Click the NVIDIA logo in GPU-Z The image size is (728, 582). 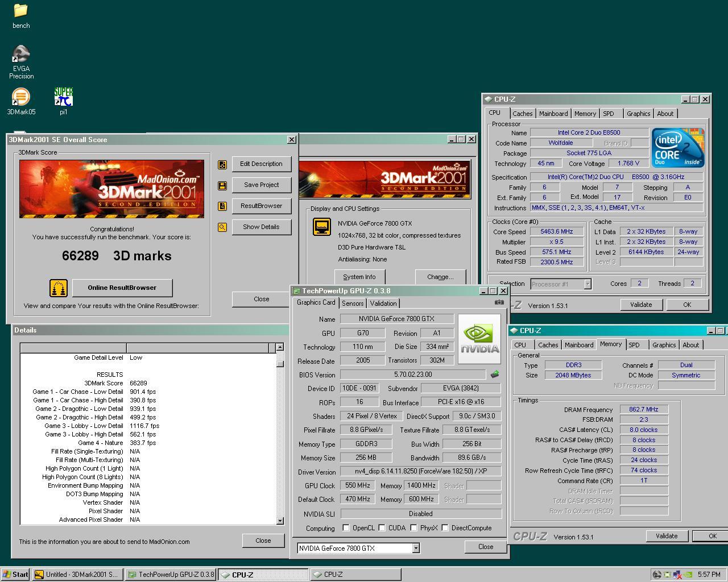pos(479,339)
